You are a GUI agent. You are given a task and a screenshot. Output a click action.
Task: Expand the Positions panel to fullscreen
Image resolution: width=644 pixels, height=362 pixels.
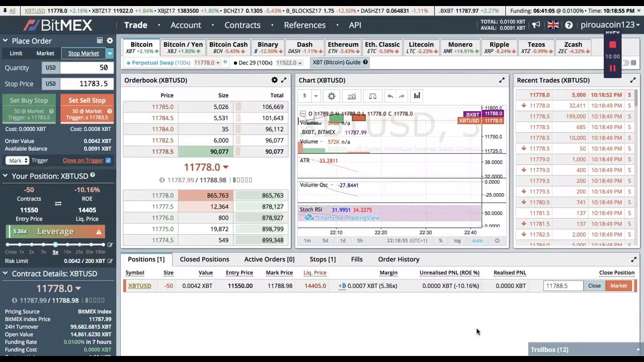[634, 259]
